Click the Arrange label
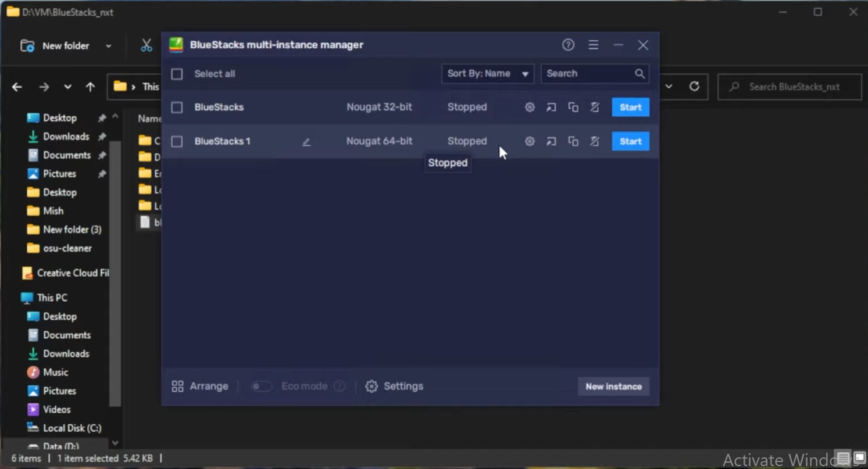868x469 pixels. click(209, 386)
